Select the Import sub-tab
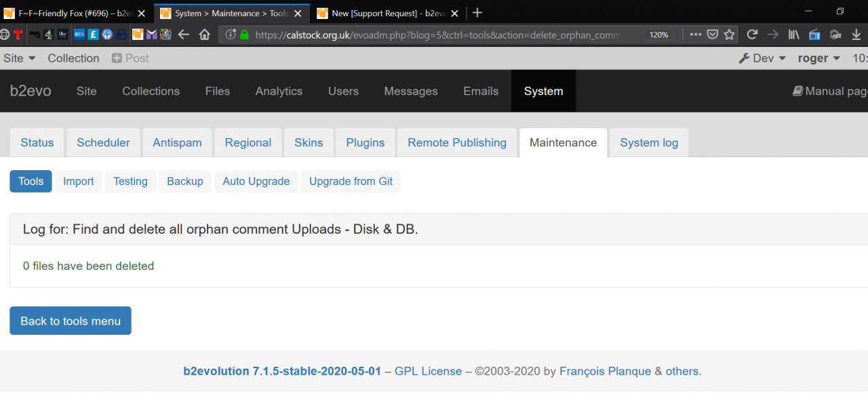 [x=79, y=181]
